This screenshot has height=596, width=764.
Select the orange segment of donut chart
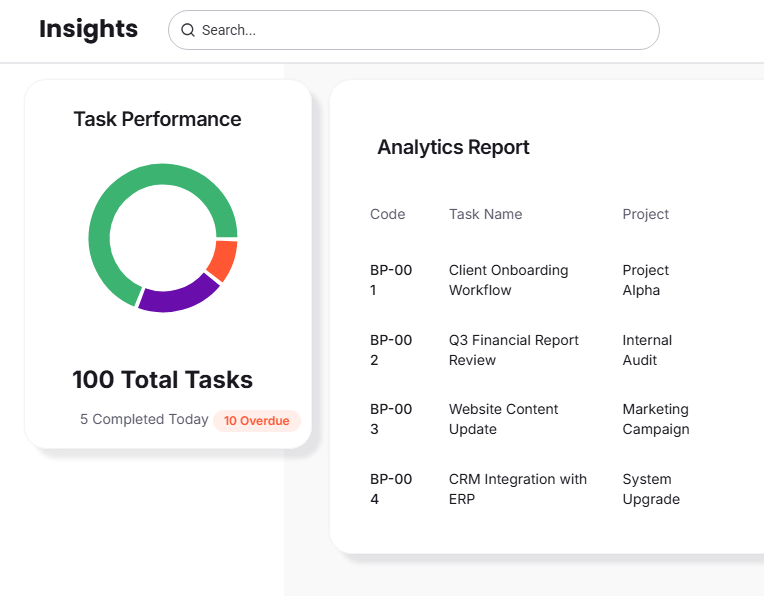click(x=223, y=260)
